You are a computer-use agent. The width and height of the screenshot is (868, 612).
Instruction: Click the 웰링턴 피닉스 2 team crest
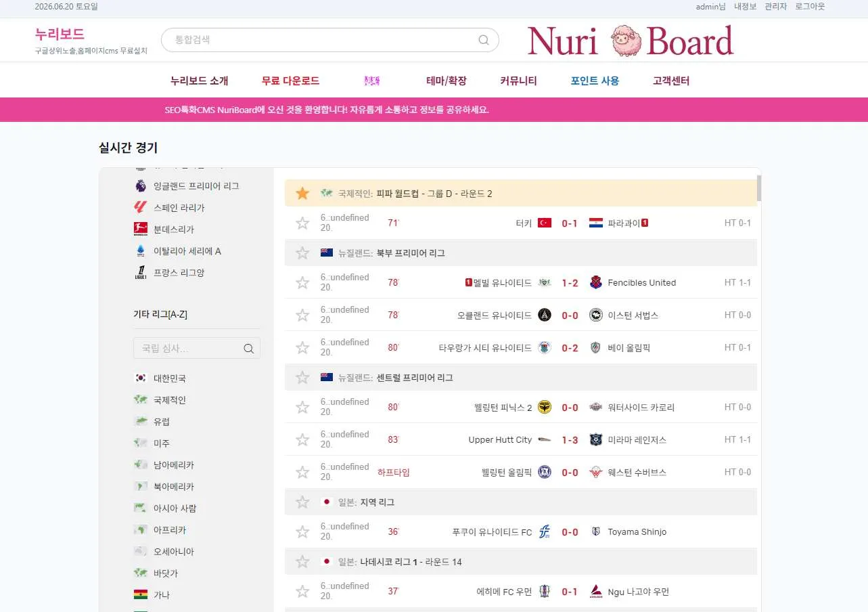[545, 407]
